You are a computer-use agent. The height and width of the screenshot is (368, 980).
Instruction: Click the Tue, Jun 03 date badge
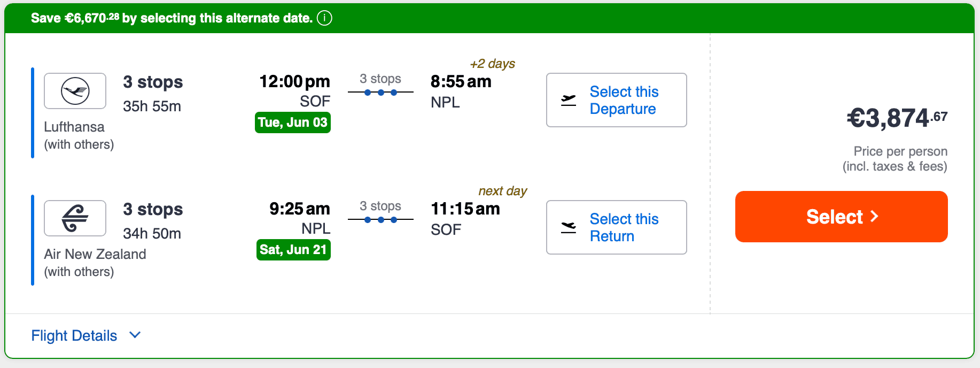click(293, 122)
